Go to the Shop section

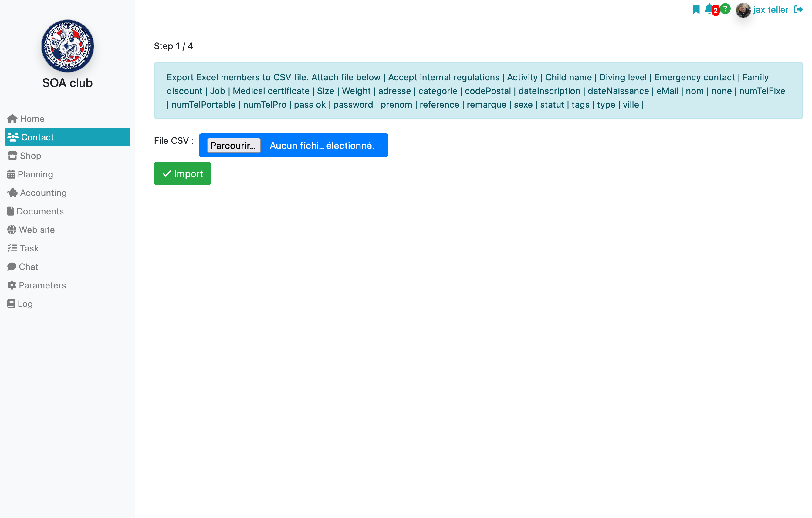point(67,155)
